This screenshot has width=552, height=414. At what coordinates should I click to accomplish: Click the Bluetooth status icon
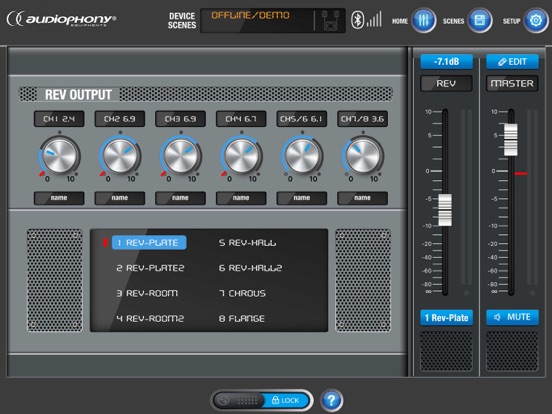click(x=357, y=20)
